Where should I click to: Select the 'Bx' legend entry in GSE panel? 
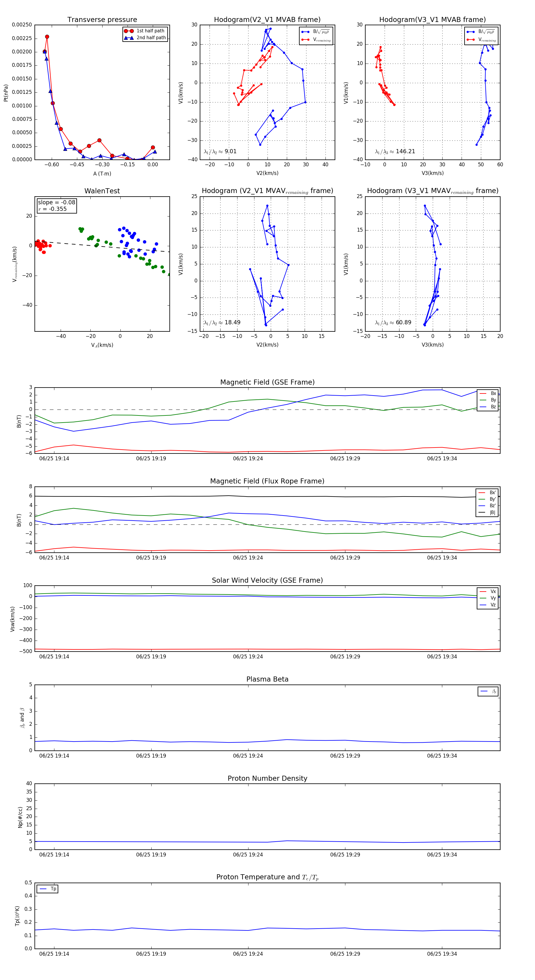pos(488,393)
